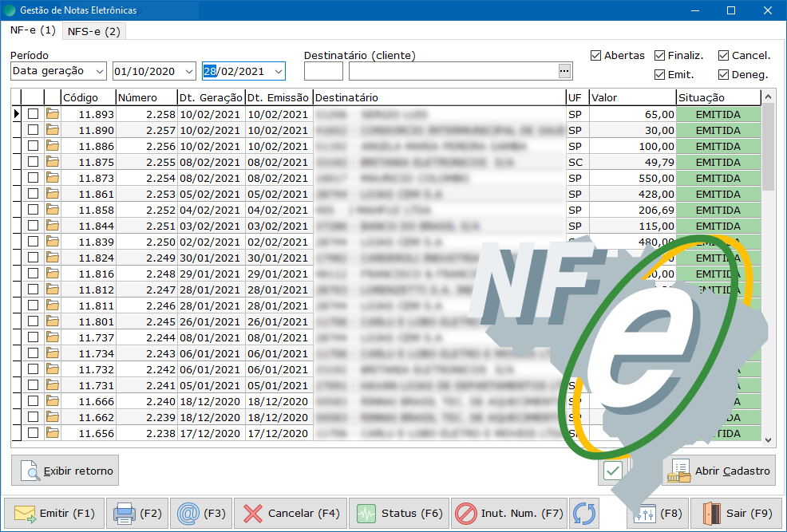Open the folder icon for código 11.737

(53, 337)
